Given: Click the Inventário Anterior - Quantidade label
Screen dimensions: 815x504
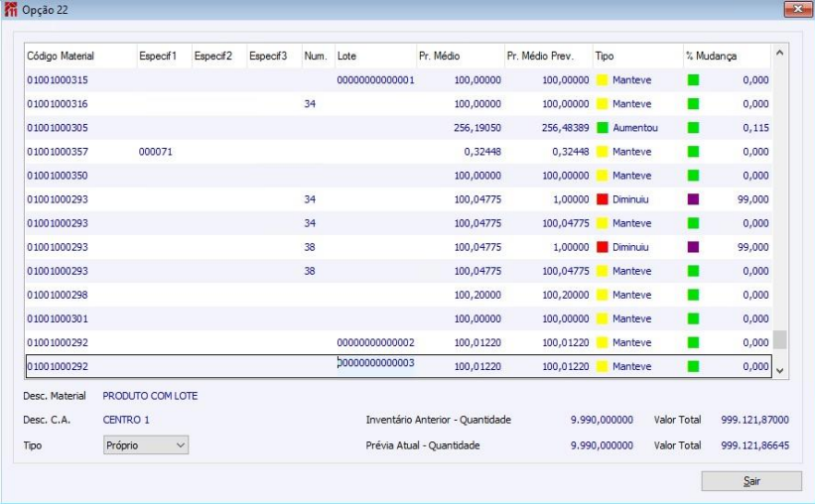Looking at the screenshot, I should [x=438, y=420].
